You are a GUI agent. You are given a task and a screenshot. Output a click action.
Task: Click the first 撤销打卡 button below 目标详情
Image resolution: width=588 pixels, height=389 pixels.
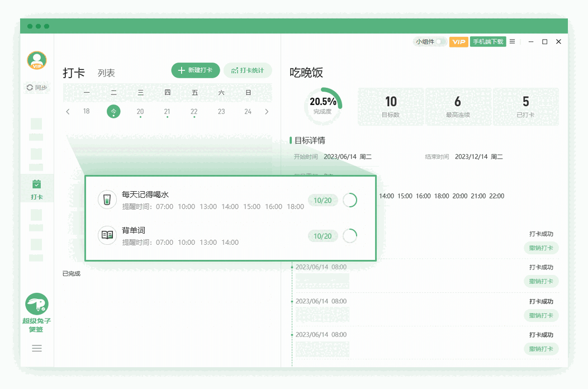[x=541, y=248]
